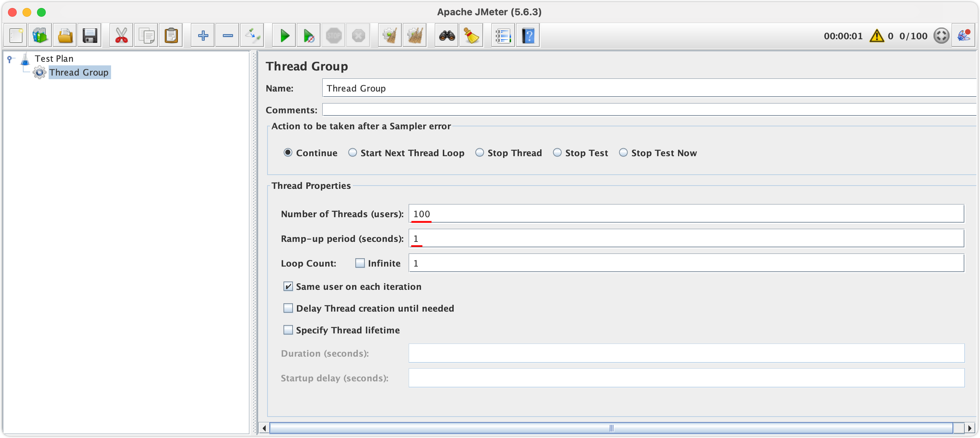
Task: Open the Function Helper dialog
Action: click(x=503, y=35)
